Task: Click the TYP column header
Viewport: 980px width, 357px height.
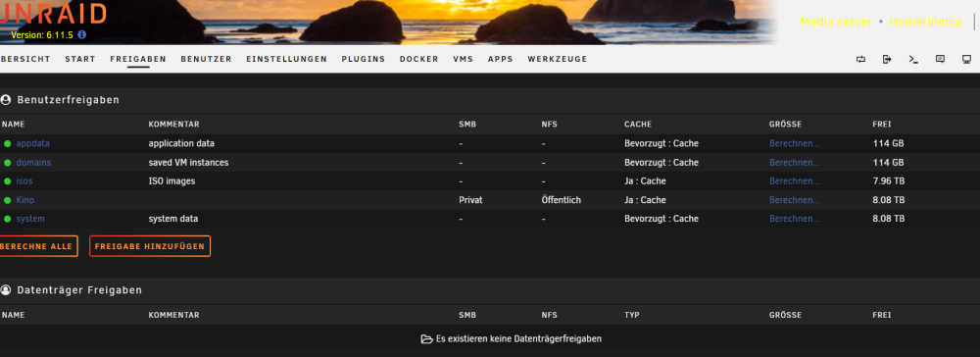Action: (x=631, y=315)
